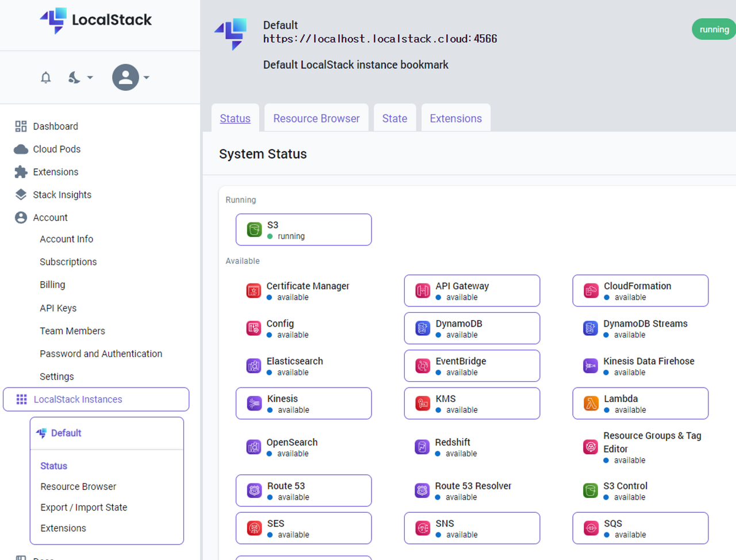Open Account Info page
Viewport: 736px width, 560px height.
coord(66,239)
